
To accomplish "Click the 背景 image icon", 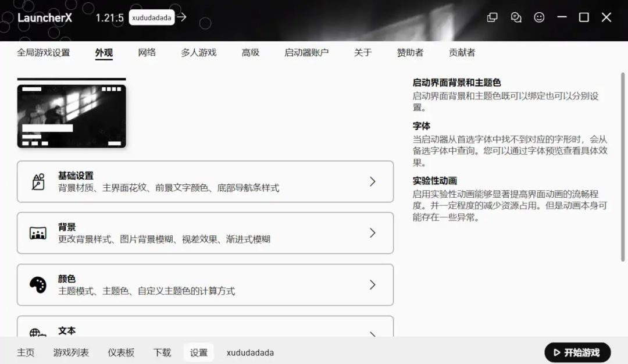I will (38, 233).
